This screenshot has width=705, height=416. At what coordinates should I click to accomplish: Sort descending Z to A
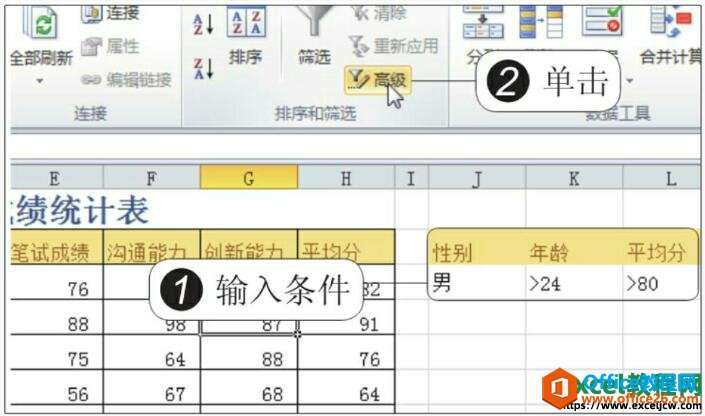coord(203,69)
